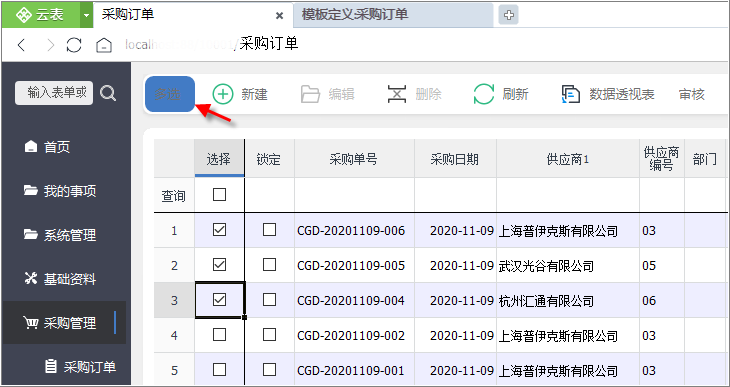This screenshot has width=730, height=387.
Task: Reload page with the address bar refresh icon
Action: [x=74, y=45]
